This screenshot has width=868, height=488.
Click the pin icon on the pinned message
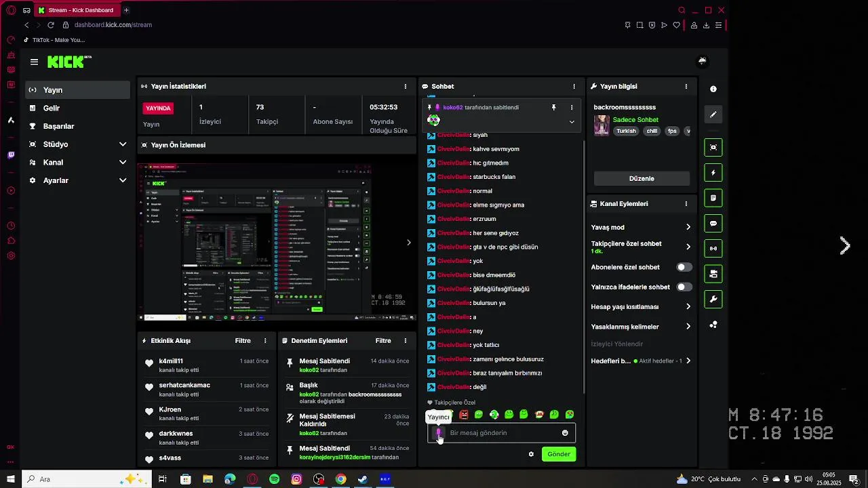pyautogui.click(x=553, y=107)
